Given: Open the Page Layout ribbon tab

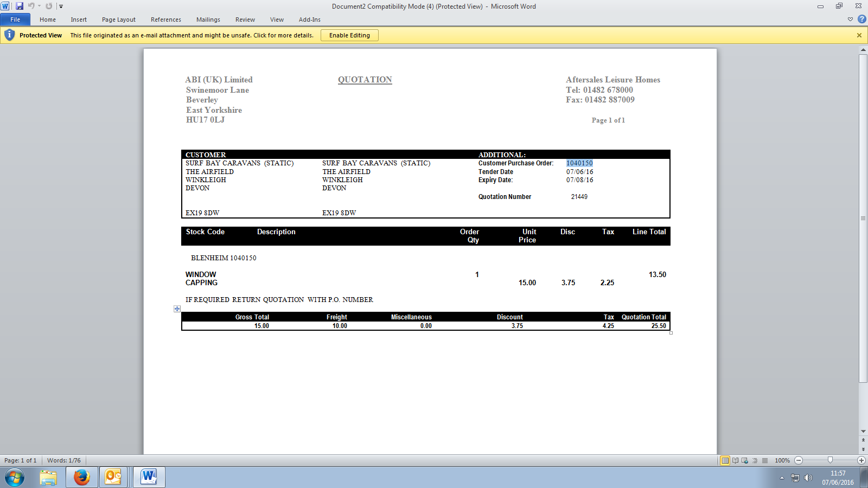Looking at the screenshot, I should pos(119,20).
